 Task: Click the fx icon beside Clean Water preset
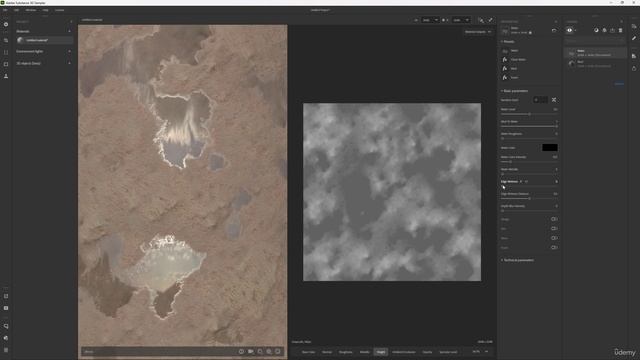(x=505, y=60)
